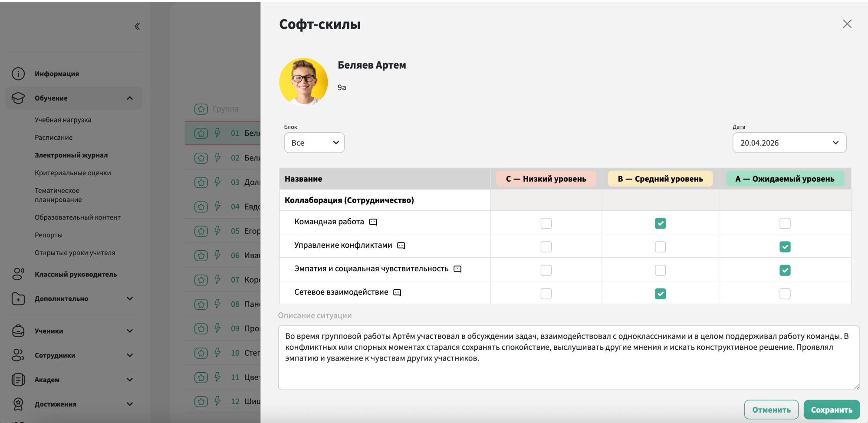Image resolution: width=868 pixels, height=423 pixels.
Task: Click the Сохранить button
Action: pos(832,410)
